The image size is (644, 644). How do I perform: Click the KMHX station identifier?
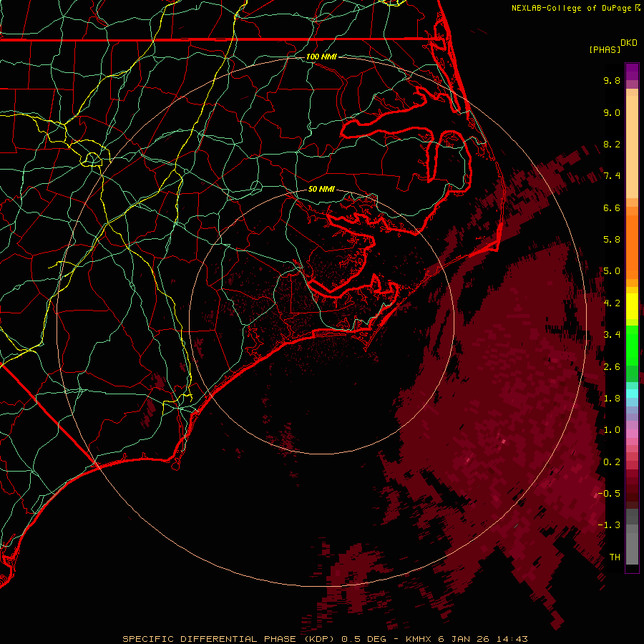tap(419, 639)
